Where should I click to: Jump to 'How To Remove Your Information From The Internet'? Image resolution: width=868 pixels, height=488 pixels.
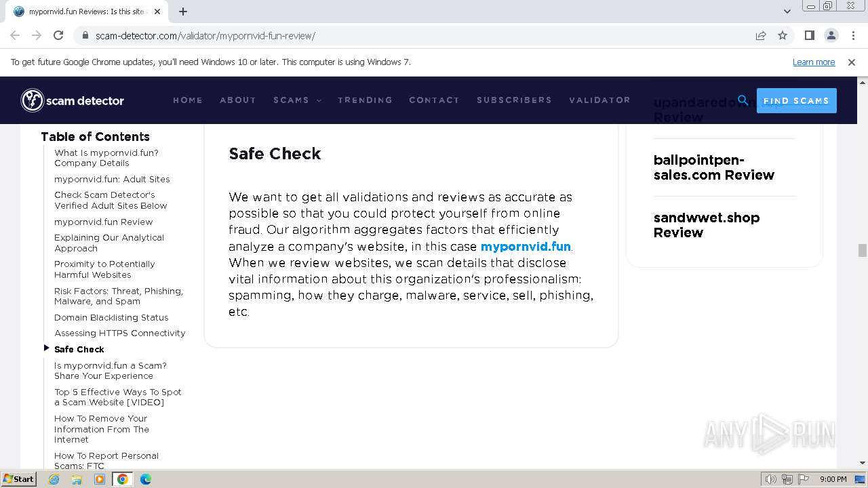pyautogui.click(x=102, y=429)
